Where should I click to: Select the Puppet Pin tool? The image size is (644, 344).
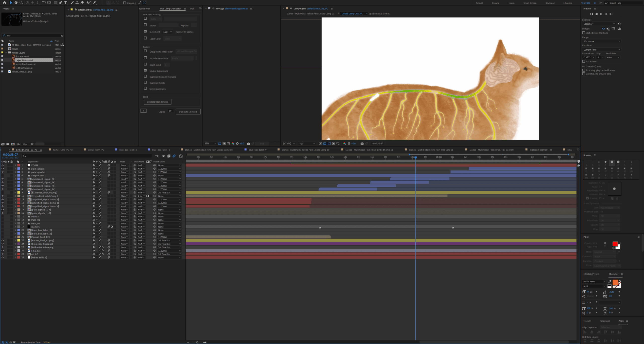95,3
